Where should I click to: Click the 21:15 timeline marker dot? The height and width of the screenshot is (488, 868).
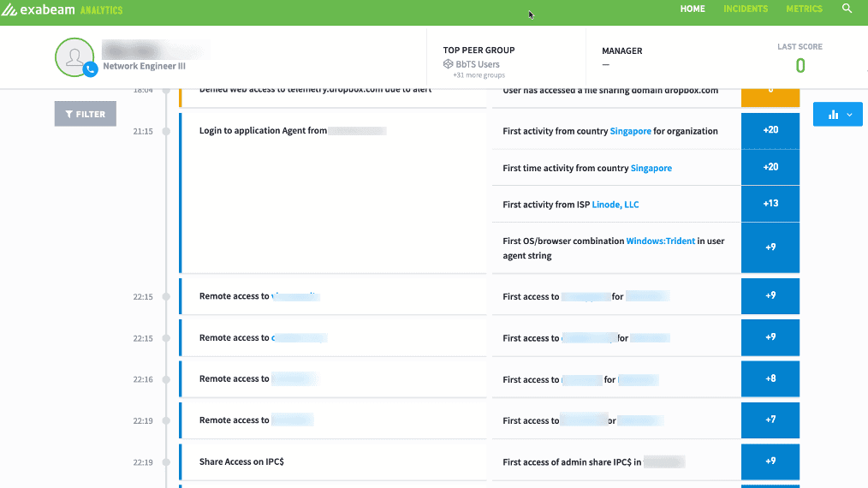click(x=166, y=131)
